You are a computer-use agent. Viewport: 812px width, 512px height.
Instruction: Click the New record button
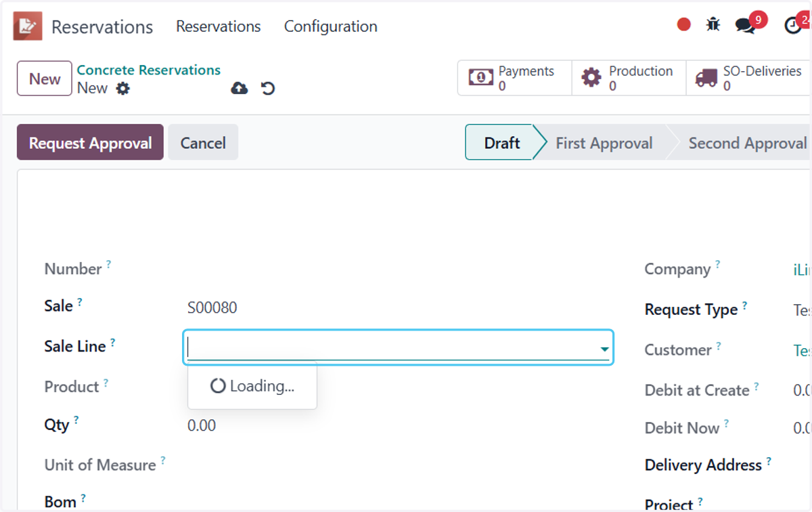pos(45,79)
